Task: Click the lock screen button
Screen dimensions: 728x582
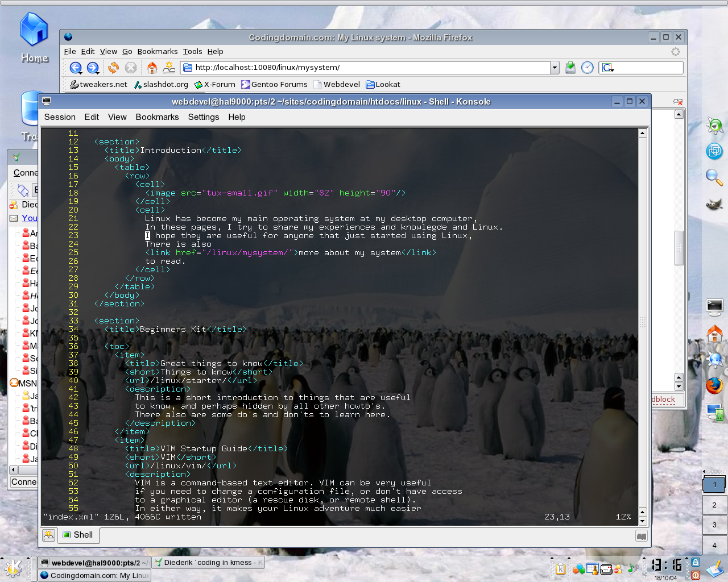Action: pos(696,563)
